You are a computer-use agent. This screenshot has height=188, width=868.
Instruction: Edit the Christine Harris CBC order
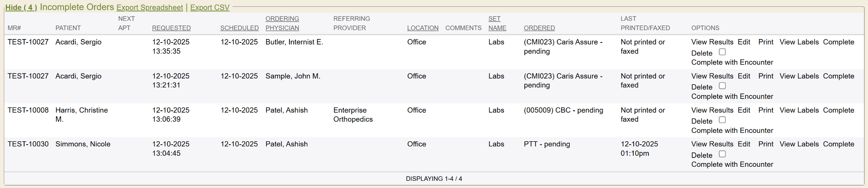[744, 110]
